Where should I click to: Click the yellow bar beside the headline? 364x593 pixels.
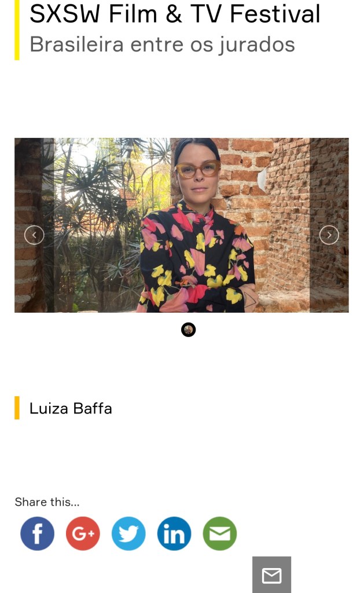point(17,30)
